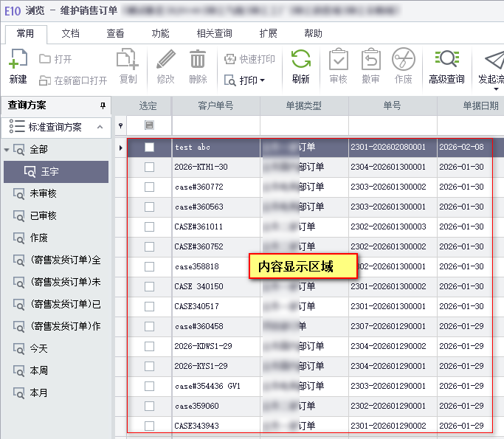This screenshot has width=504, height=439.
Task: Check the box for row test abc
Action: click(x=149, y=147)
